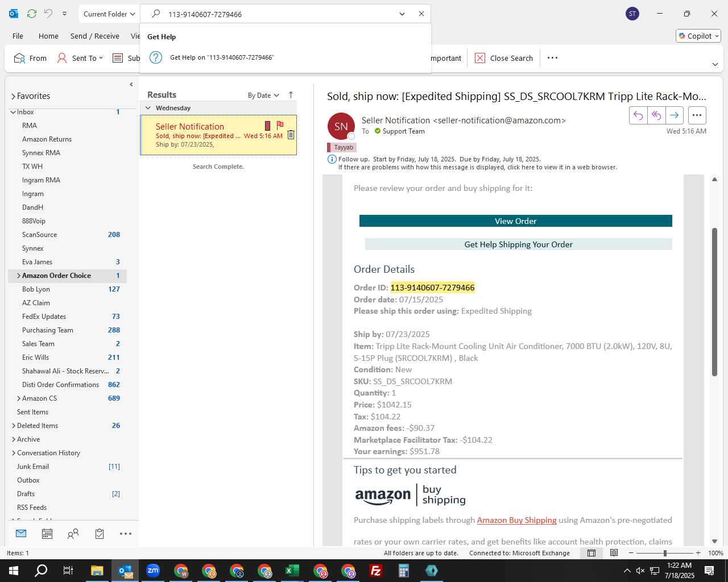Open the Purchasing Team folder
This screenshot has height=582, width=728.
[47, 330]
